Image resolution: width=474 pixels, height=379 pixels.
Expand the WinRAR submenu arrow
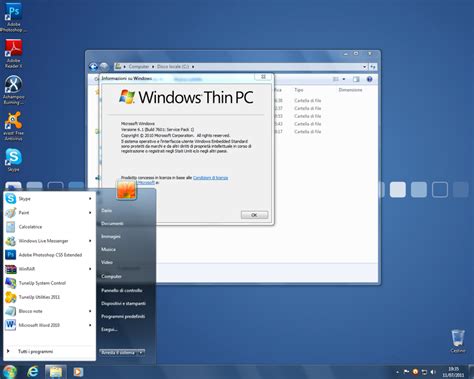tap(90, 269)
